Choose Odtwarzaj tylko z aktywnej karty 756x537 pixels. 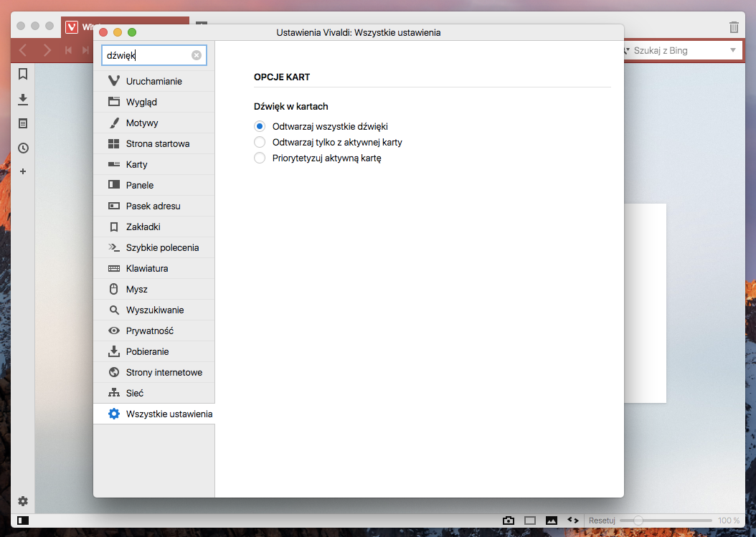tap(260, 142)
